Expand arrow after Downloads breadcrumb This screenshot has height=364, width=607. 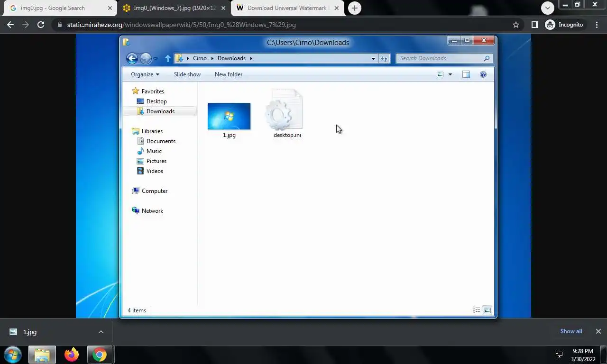251,58
